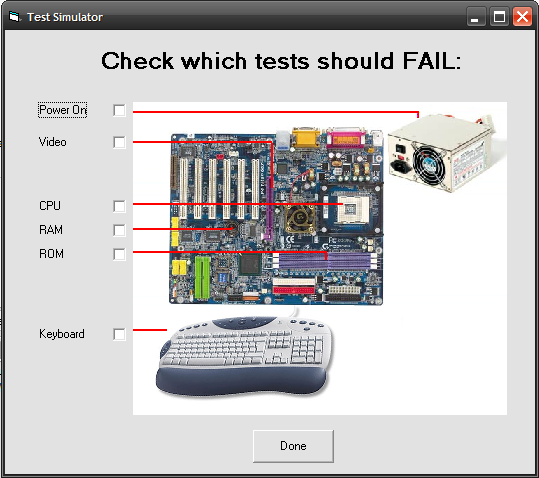Mark the ROM test checkbox
Viewport: 539px width, 478px height.
(x=119, y=254)
